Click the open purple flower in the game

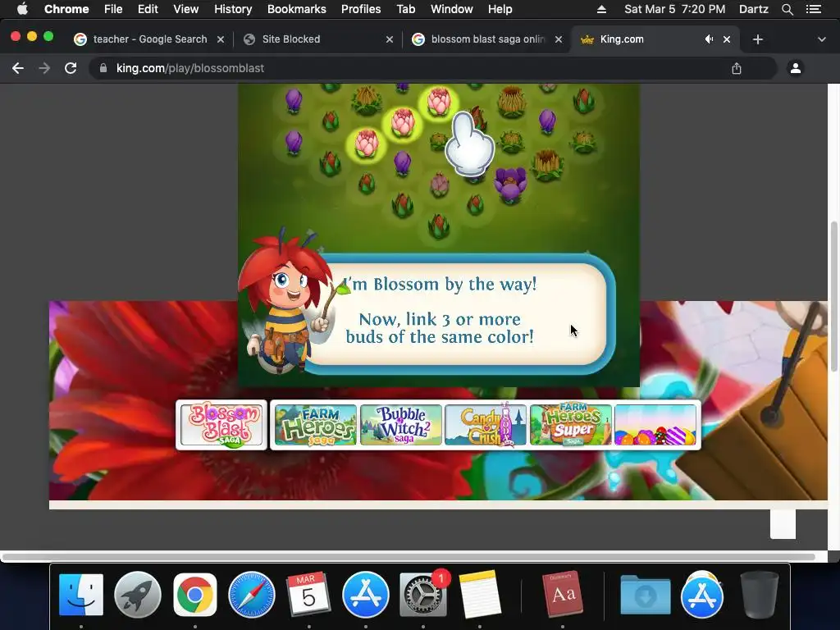510,185
